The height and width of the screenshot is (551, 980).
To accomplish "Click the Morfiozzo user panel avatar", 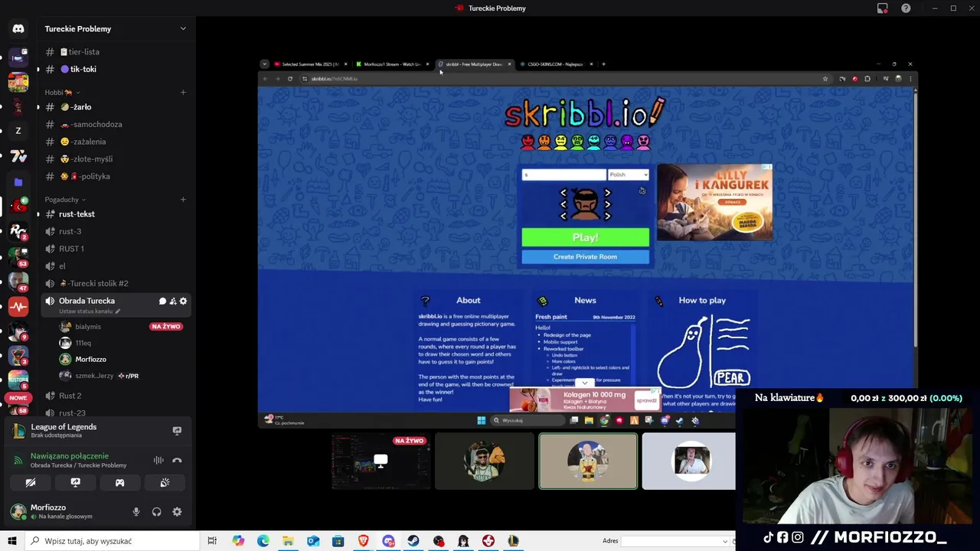I will 18,511.
